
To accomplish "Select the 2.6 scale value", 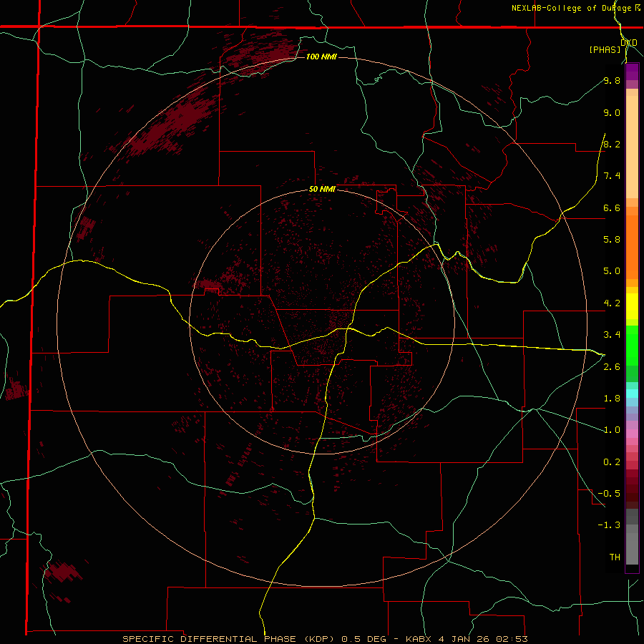I will click(x=612, y=366).
